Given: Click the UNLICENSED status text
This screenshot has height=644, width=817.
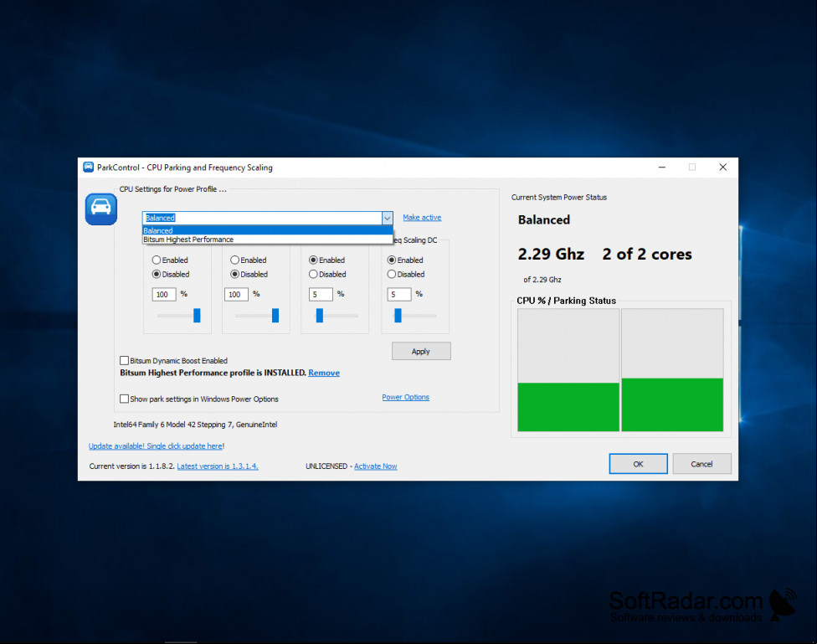Looking at the screenshot, I should (326, 466).
